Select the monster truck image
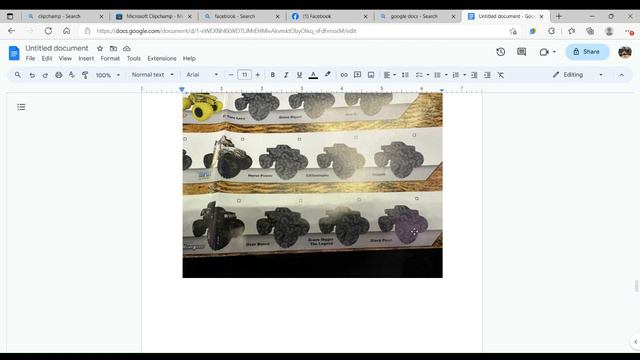The width and height of the screenshot is (640, 360). 312,185
